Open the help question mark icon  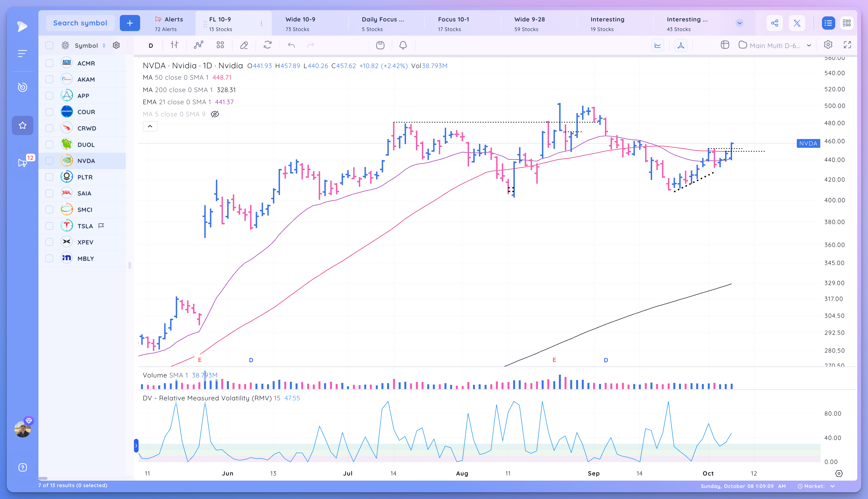(22, 467)
